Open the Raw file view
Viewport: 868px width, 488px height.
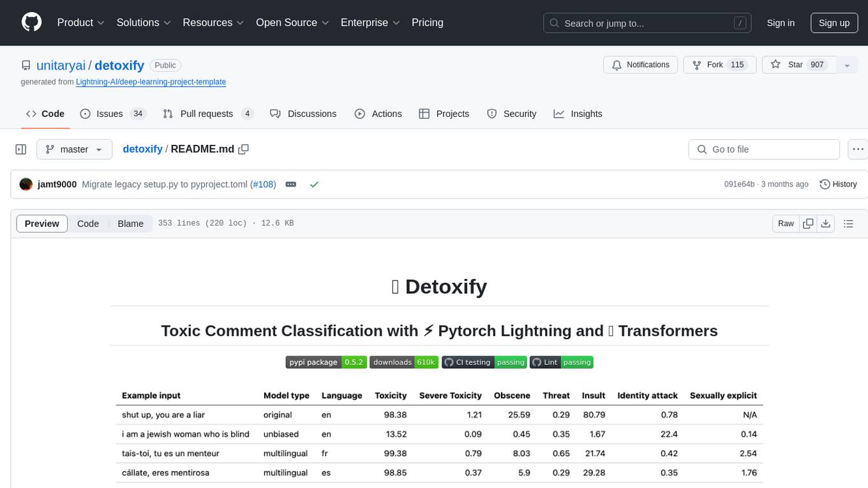tap(786, 224)
